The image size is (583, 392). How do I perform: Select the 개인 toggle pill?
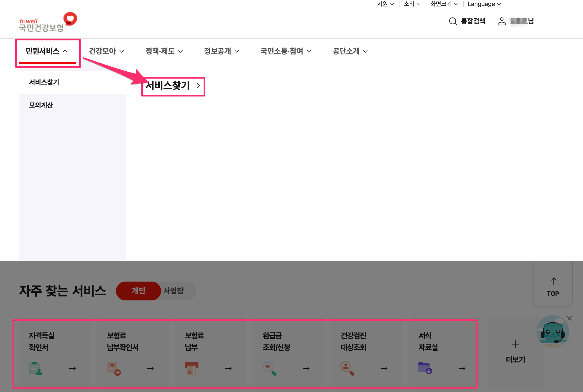point(138,291)
